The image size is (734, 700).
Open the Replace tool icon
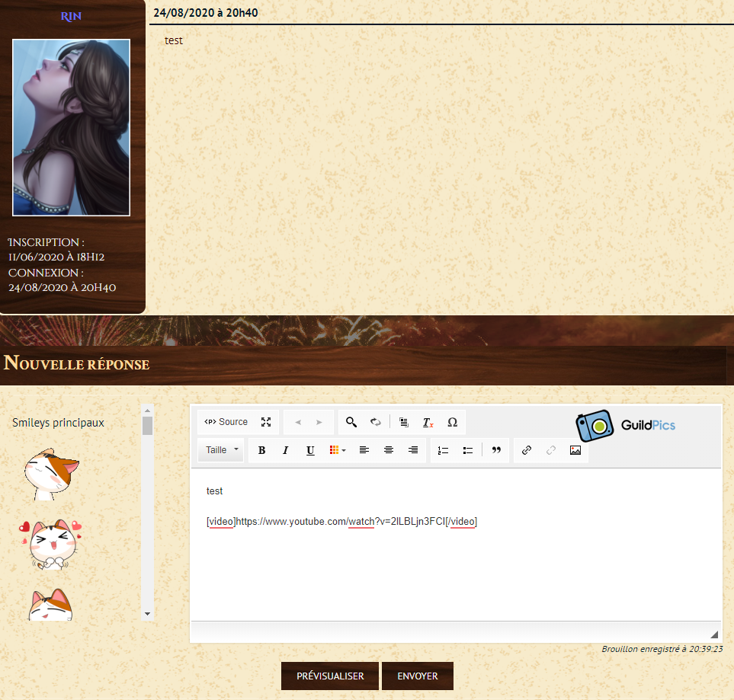pyautogui.click(x=376, y=422)
